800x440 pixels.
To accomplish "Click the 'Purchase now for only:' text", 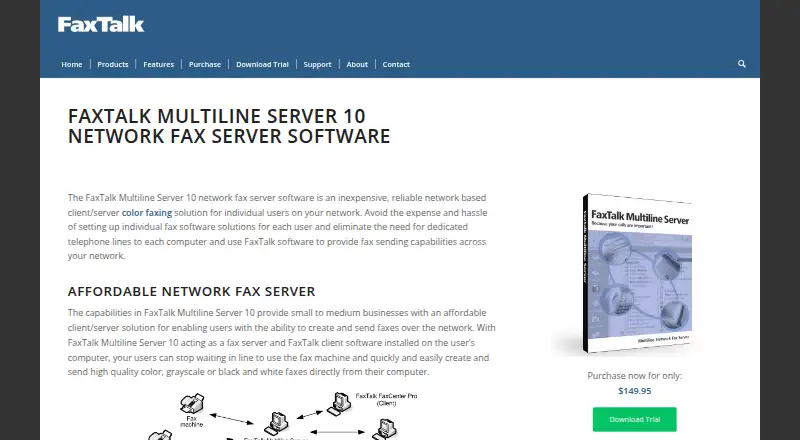I will tap(635, 376).
